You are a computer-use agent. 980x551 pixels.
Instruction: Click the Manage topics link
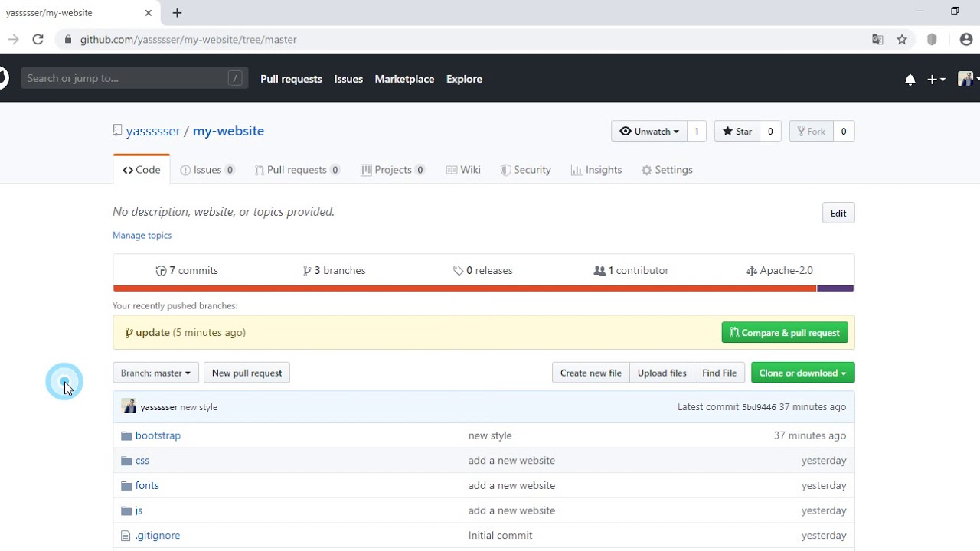point(142,235)
